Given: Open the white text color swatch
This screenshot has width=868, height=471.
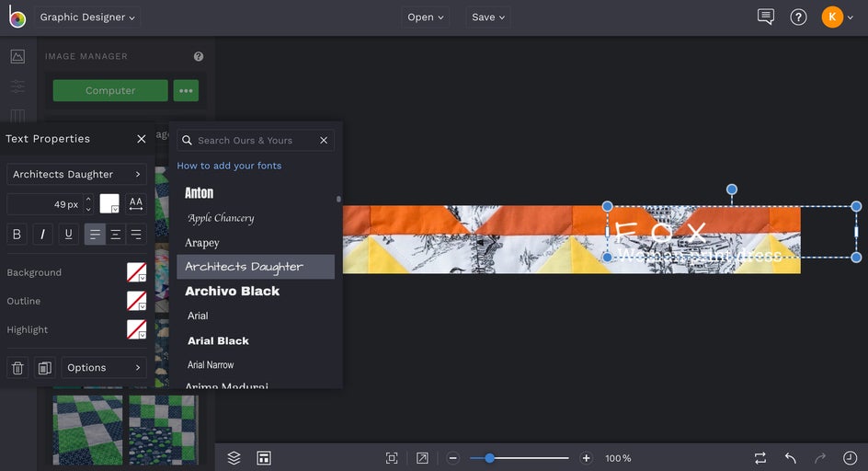Looking at the screenshot, I should tap(109, 204).
